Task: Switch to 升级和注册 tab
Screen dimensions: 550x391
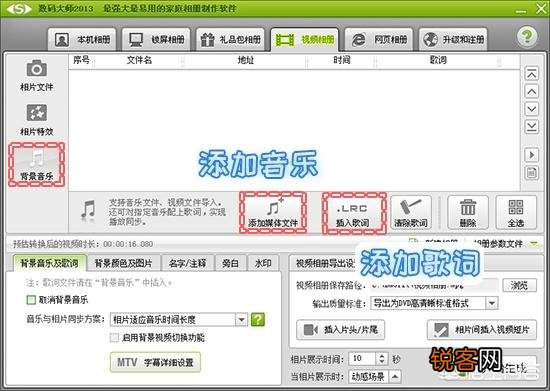Action: click(x=453, y=40)
